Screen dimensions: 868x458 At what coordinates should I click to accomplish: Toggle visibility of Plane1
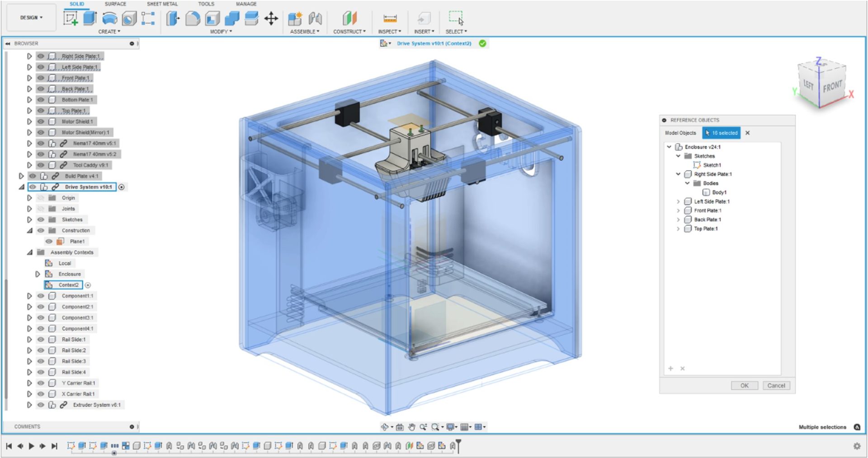click(x=49, y=242)
